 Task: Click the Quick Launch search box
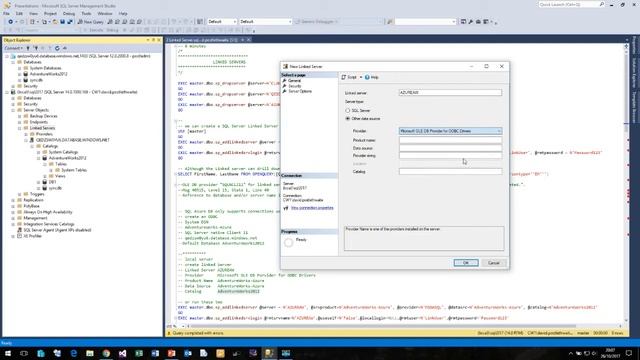coord(571,4)
